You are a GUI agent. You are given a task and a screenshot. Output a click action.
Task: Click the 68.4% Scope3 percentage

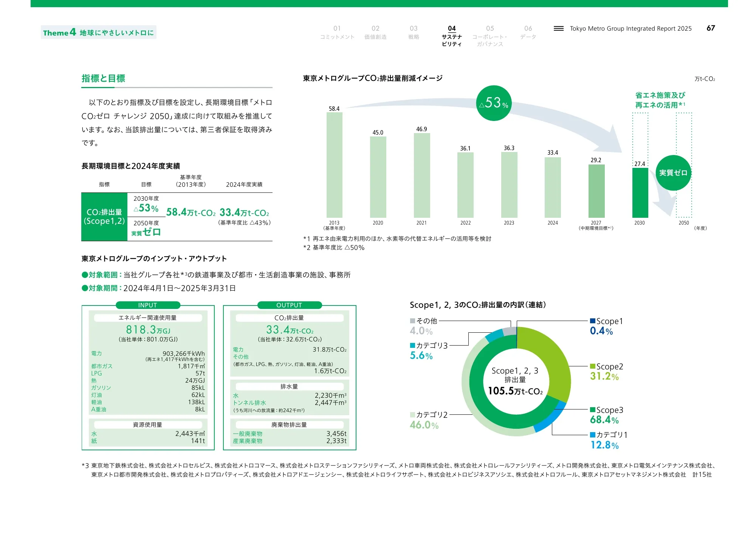(x=604, y=420)
